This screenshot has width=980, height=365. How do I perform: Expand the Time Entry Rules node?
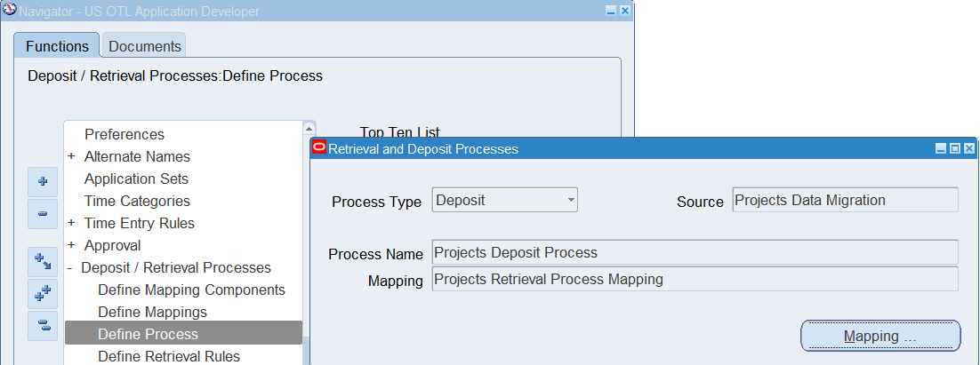click(71, 223)
